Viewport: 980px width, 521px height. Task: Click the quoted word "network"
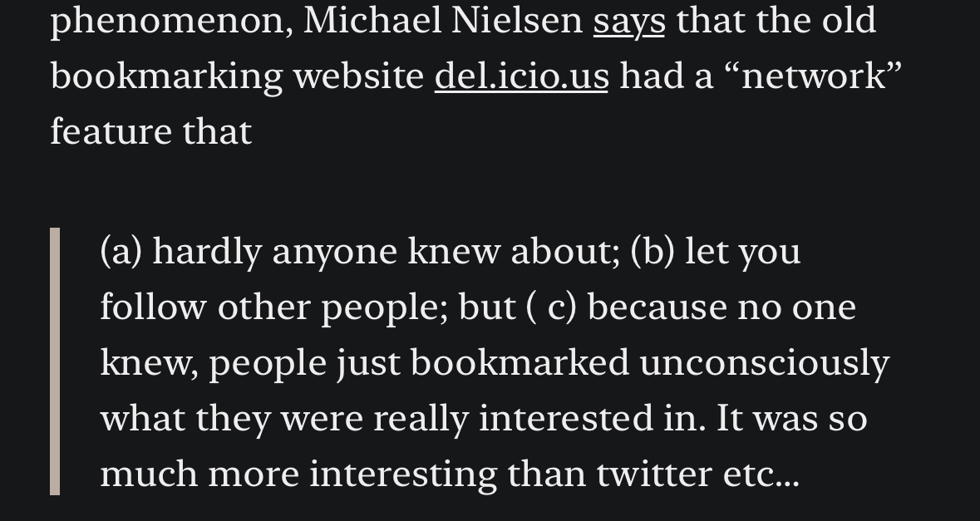pyautogui.click(x=813, y=76)
